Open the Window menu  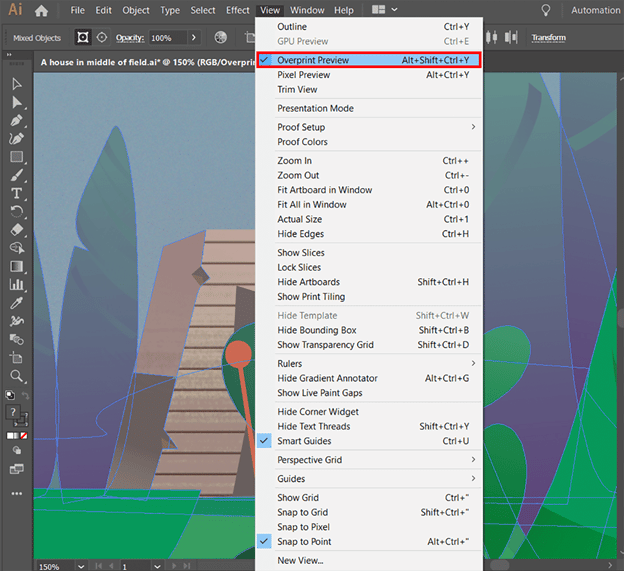[x=307, y=10]
